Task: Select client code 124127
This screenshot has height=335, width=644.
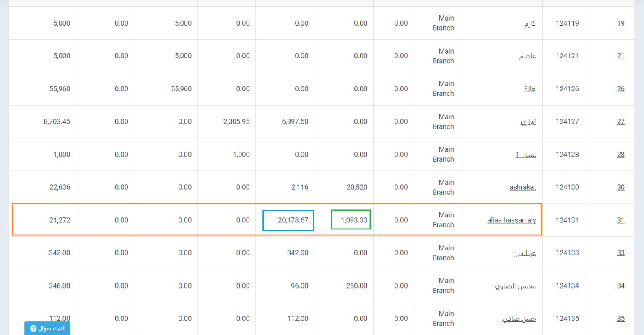Action: coord(567,121)
